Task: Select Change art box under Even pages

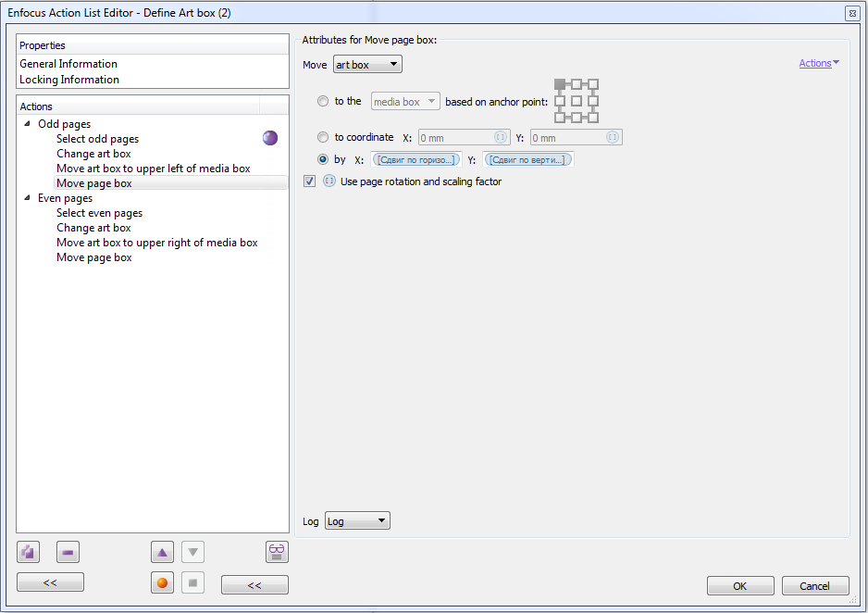Action: [93, 228]
